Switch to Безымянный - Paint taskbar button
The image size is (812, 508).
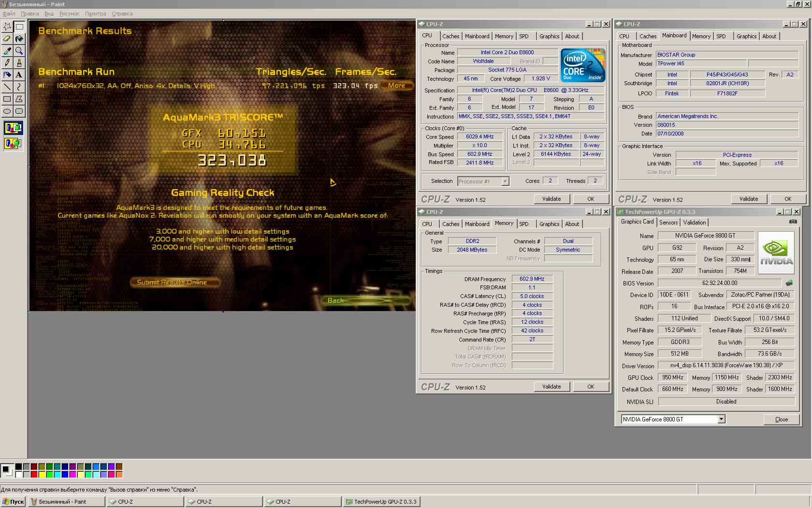[66, 502]
